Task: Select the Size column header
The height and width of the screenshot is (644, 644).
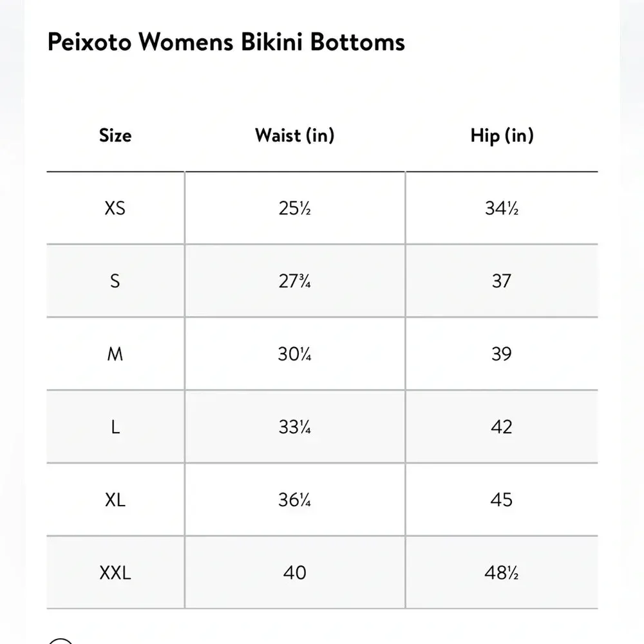Action: (115, 135)
